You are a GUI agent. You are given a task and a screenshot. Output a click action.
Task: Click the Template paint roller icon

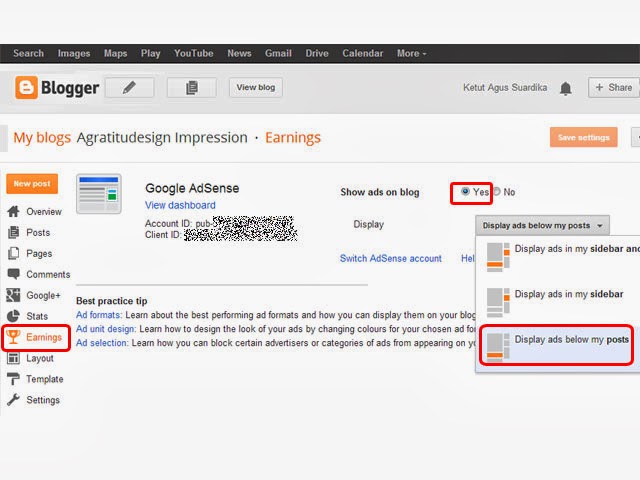pyautogui.click(x=13, y=379)
